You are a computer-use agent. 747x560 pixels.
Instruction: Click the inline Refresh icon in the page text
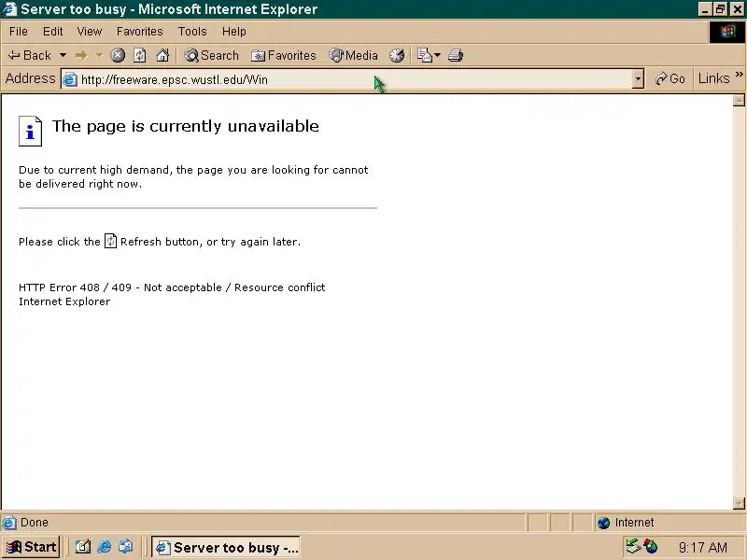[x=110, y=241]
